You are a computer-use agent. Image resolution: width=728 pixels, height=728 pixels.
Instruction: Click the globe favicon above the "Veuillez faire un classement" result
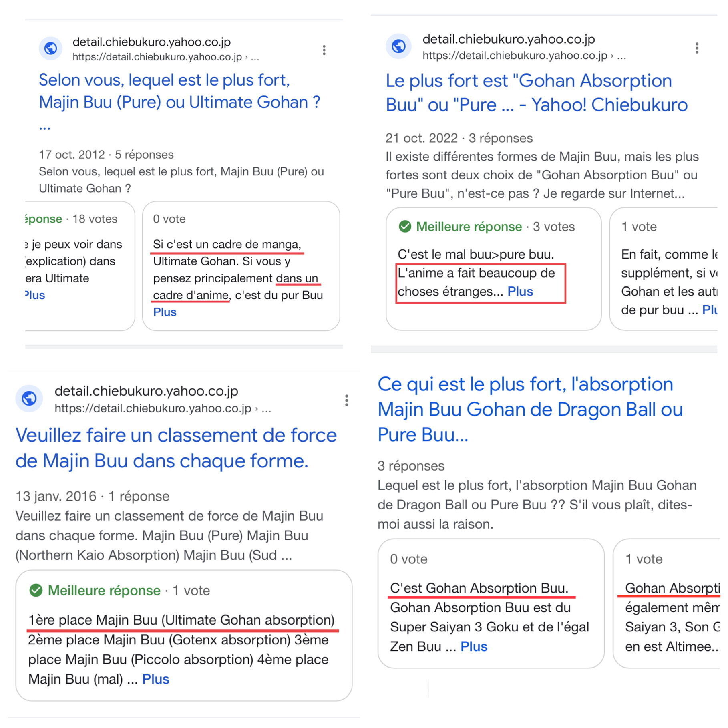[29, 398]
